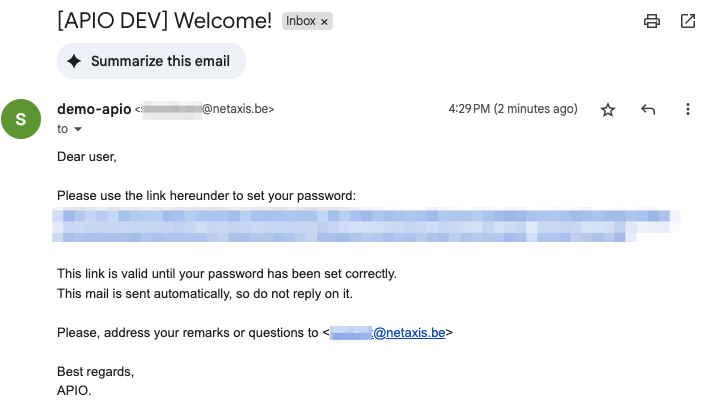Click the 'Dear user,' greeting line

[87, 157]
